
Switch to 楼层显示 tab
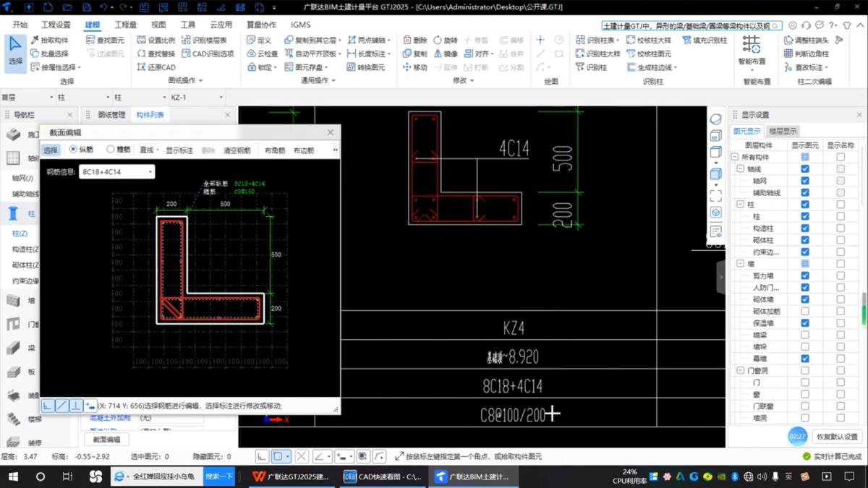click(x=783, y=132)
